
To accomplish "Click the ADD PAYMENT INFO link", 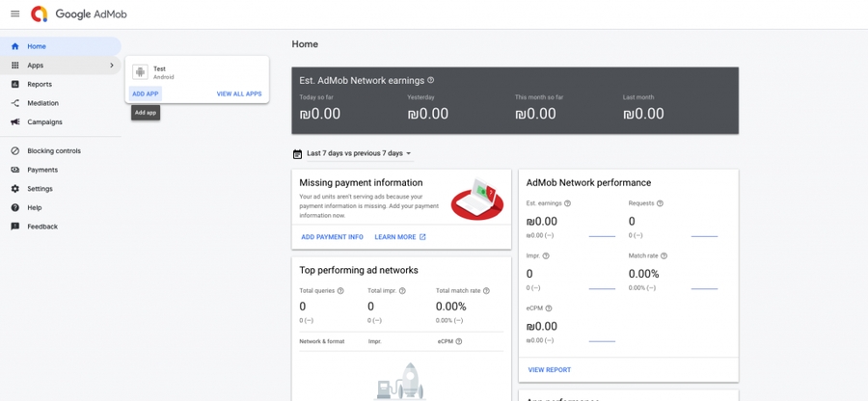I will click(332, 237).
